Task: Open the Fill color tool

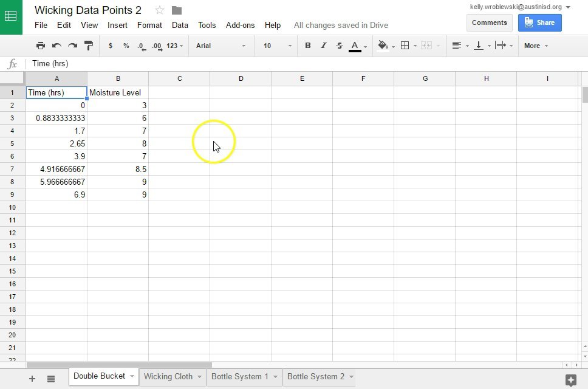Action: point(383,46)
